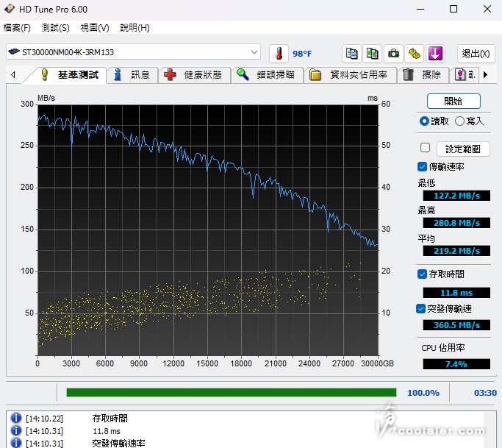Screen dimensions: 502x448
Task: Click the purple down-arrow minimize-to-tray icon
Action: click(x=435, y=53)
